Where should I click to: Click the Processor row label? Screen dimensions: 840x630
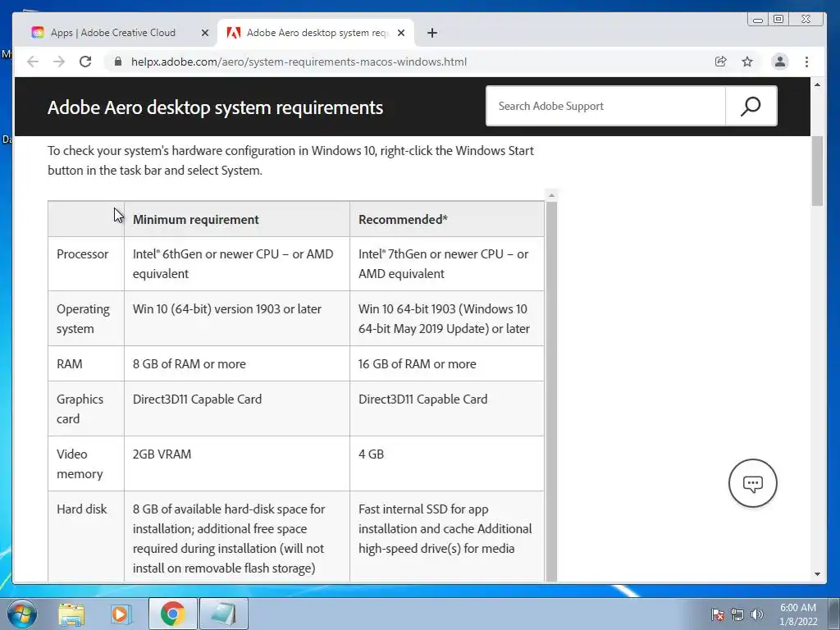(x=83, y=254)
